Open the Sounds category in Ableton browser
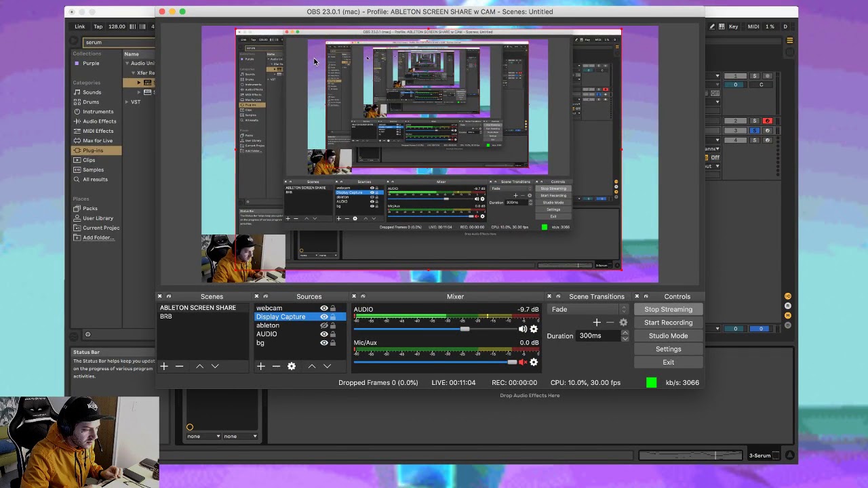 tap(92, 92)
